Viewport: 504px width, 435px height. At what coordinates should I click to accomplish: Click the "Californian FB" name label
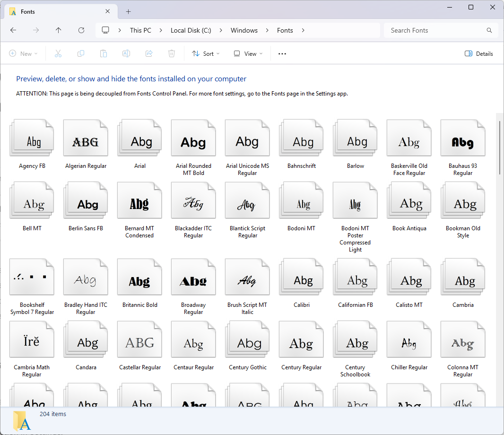point(356,305)
